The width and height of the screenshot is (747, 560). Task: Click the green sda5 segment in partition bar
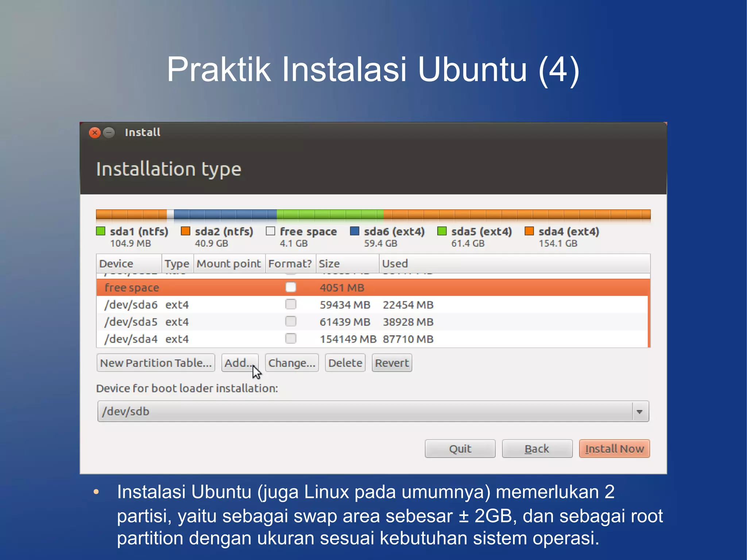tap(330, 214)
